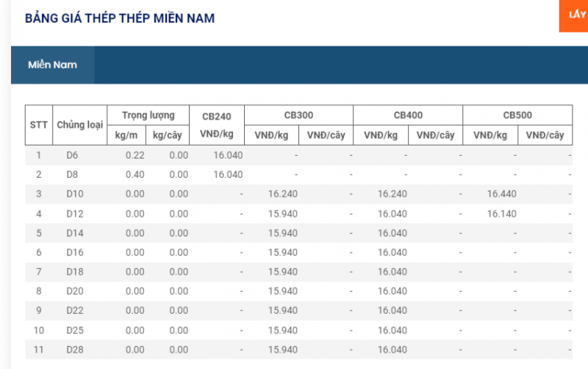Click the D6 cell in row 1
Image resolution: width=588 pixels, height=369 pixels.
pos(72,155)
